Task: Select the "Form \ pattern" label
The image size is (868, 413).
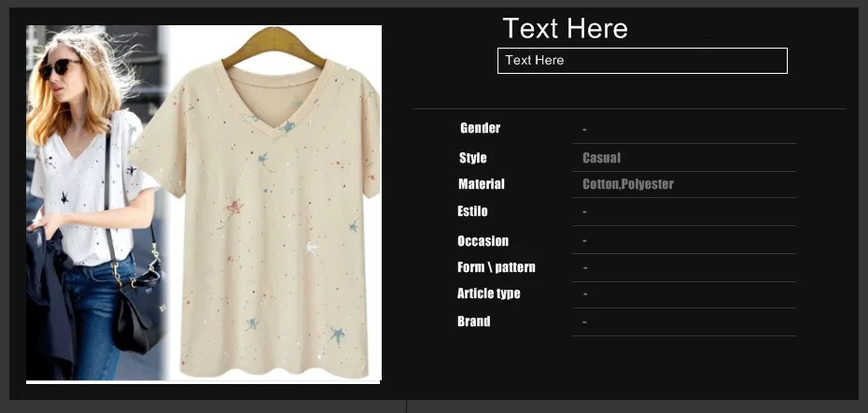Action: [496, 268]
